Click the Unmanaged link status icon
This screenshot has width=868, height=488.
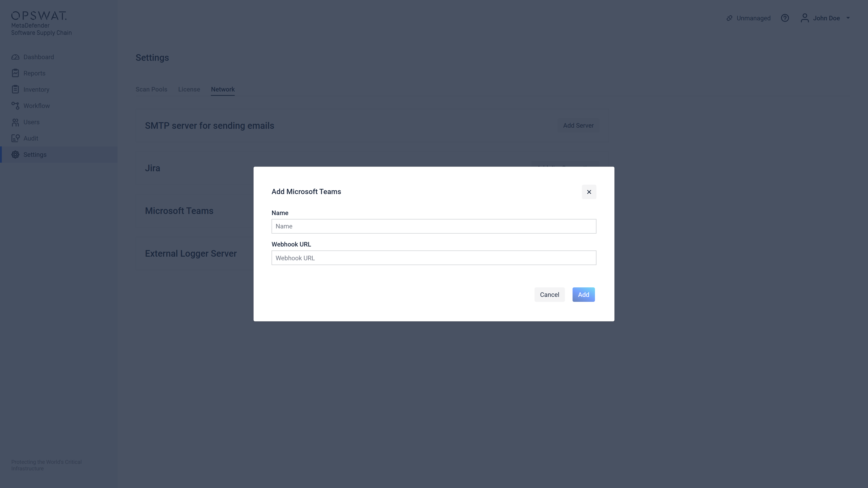[x=729, y=18]
